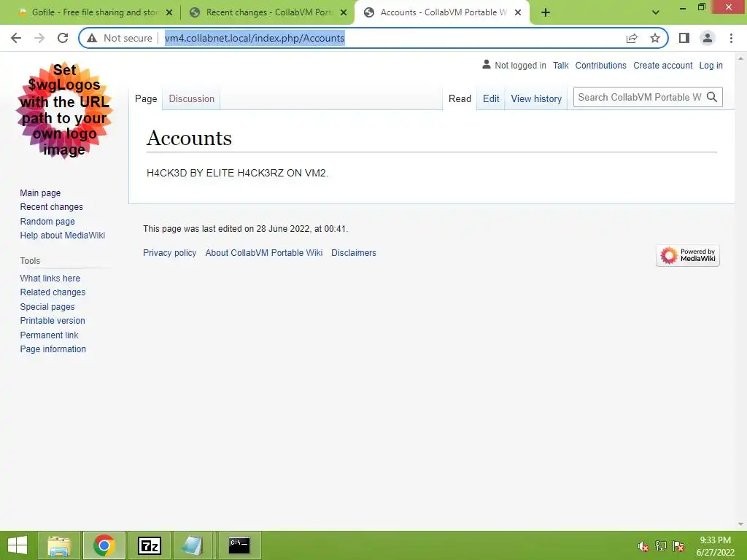Open the Command Prompt taskbar icon

239,545
